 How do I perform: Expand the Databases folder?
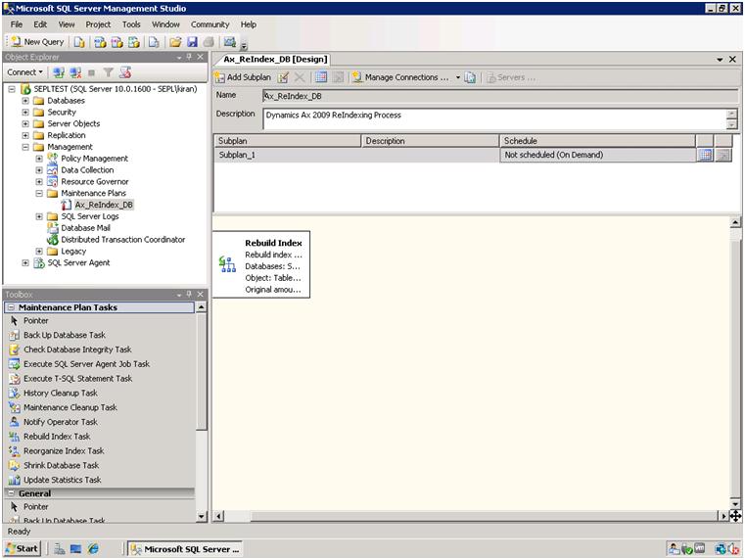25,101
